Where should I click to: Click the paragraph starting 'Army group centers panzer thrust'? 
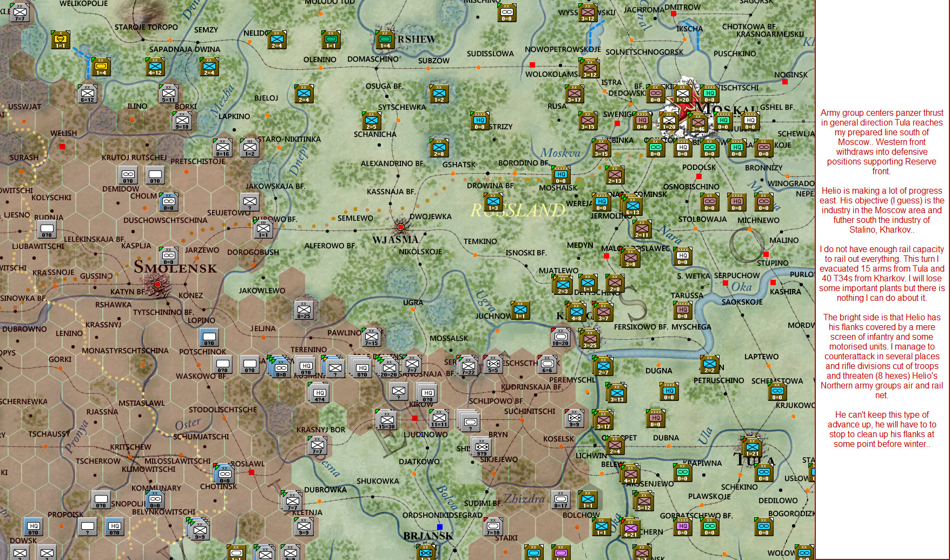[x=881, y=142]
